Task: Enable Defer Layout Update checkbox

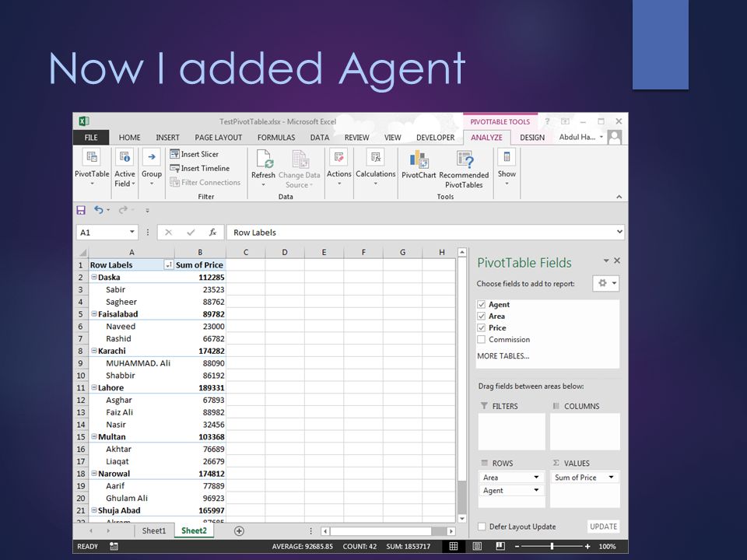Action: pos(482,527)
